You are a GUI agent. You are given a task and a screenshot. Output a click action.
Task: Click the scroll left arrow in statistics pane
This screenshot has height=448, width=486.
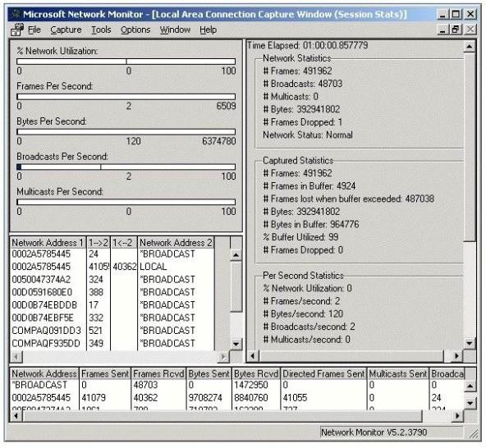click(253, 356)
